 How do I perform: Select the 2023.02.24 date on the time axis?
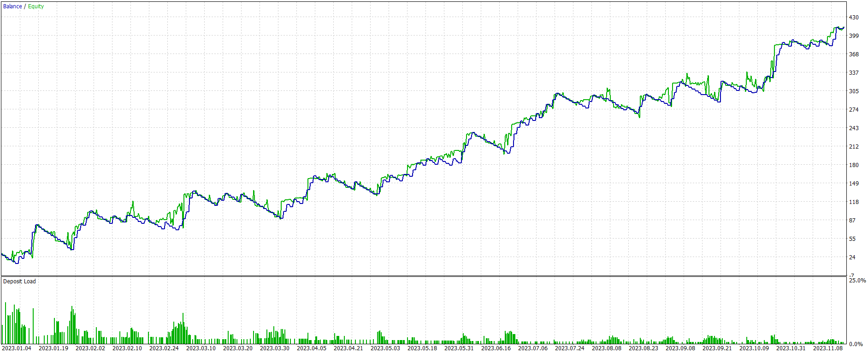click(x=164, y=348)
